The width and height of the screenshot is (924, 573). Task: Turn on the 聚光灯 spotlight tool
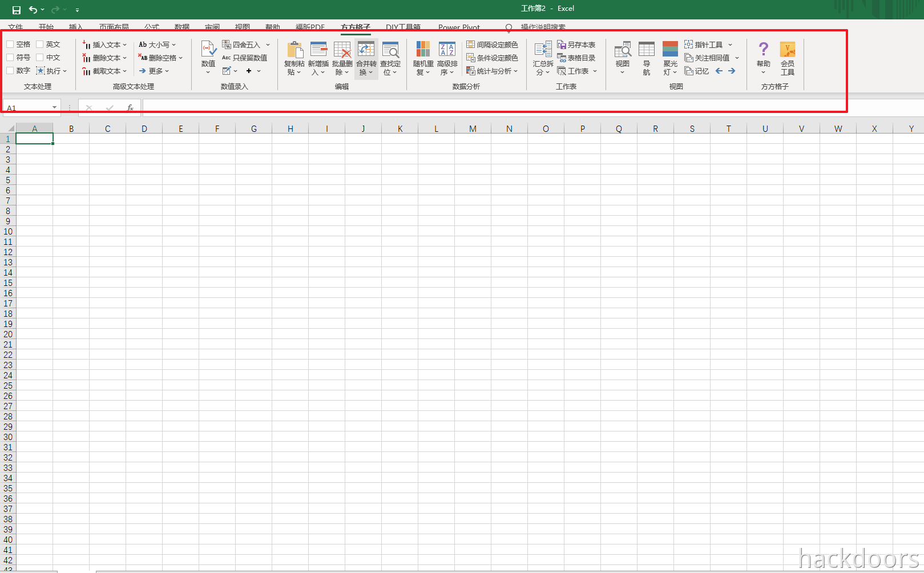tap(671, 59)
